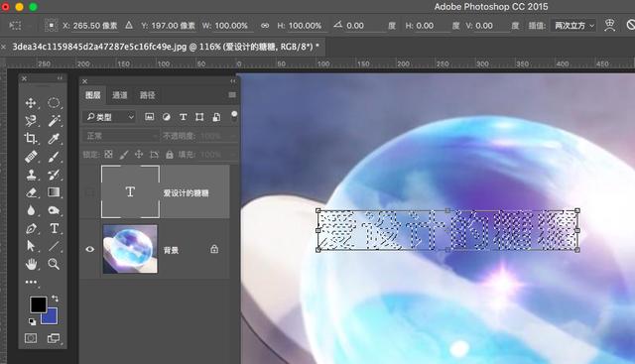Select the Crop tool

click(31, 138)
